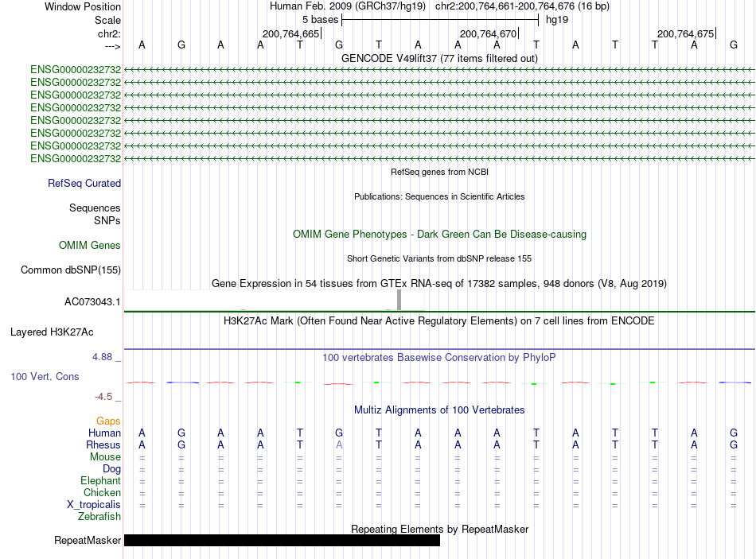Select the Scale track label

(107, 20)
